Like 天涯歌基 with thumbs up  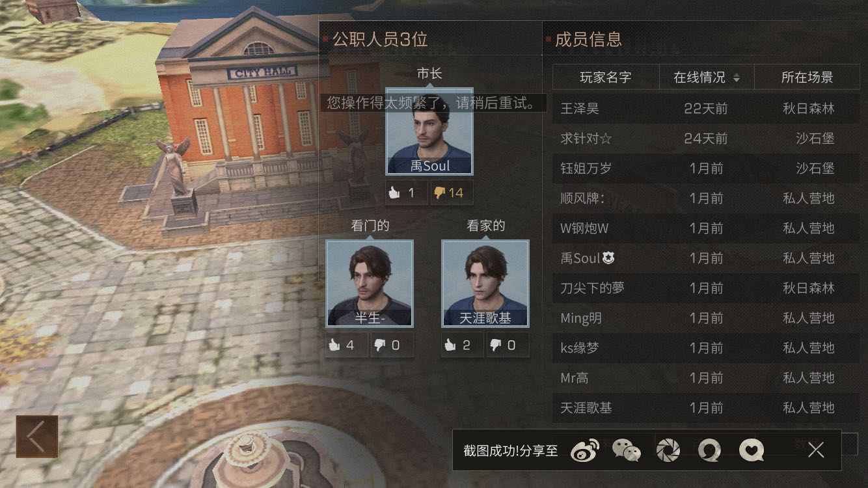463,345
